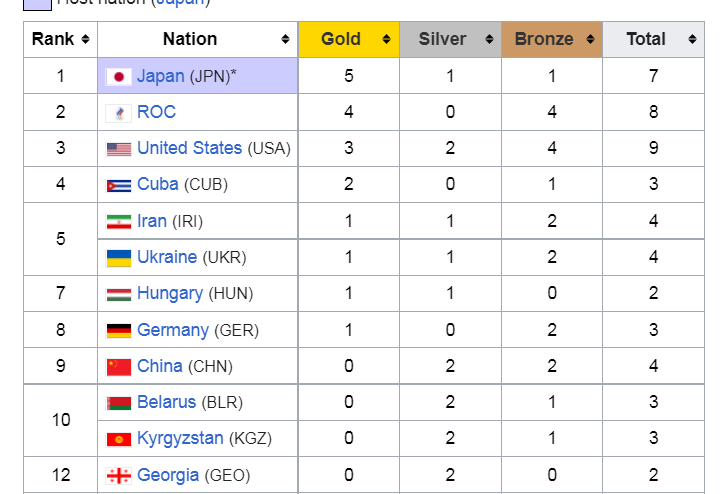Click the Kyrgyzstan flag icon
Viewport: 724px width, 494px height.
pos(119,439)
